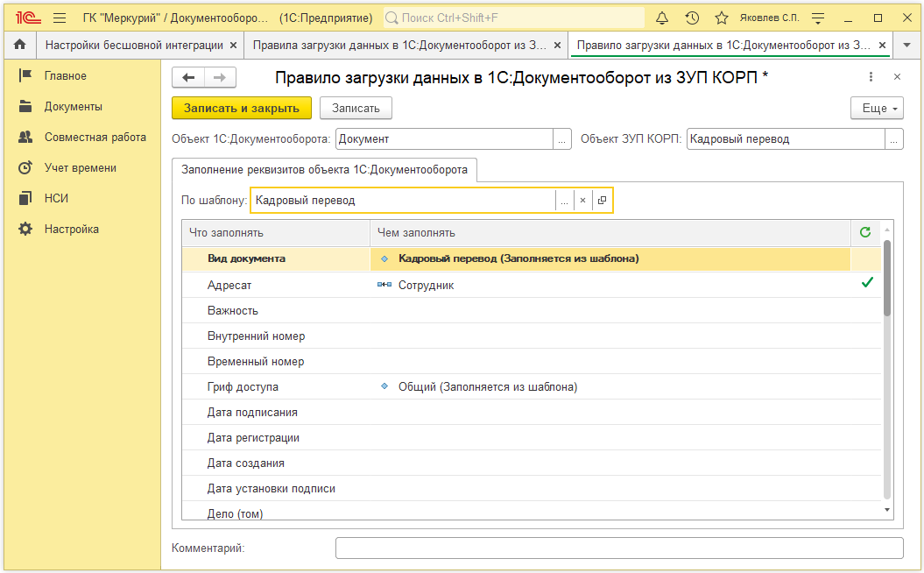Screen dimensions: 924x573
Task: Go back with the left arrow button
Action: point(188,78)
